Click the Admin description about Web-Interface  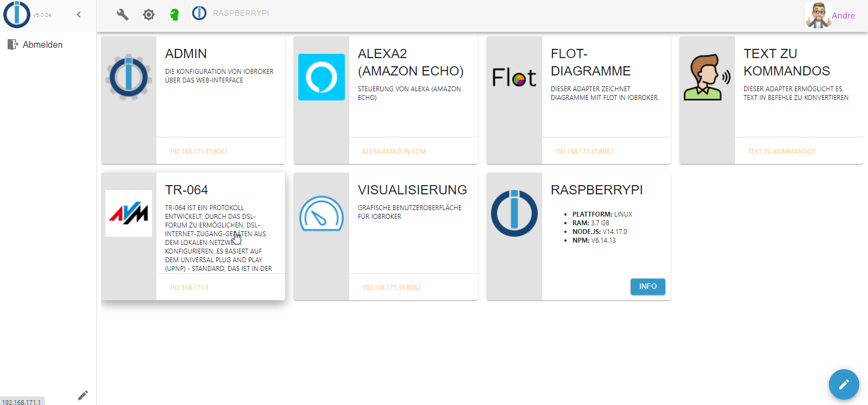point(219,76)
